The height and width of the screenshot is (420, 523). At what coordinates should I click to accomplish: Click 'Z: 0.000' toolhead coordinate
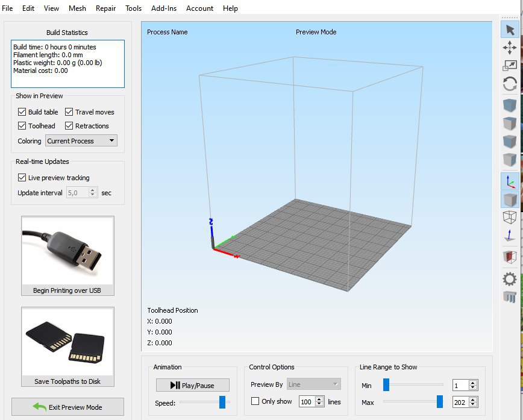point(160,343)
